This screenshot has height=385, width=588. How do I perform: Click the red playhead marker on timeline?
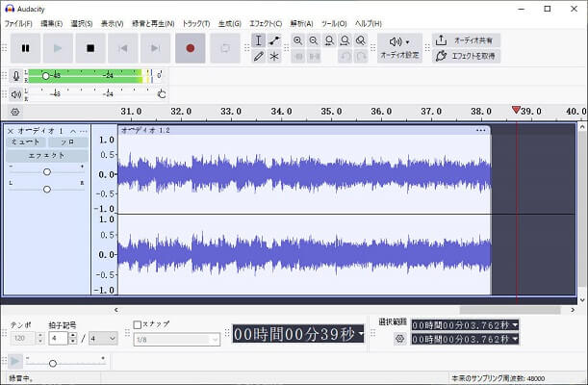516,110
